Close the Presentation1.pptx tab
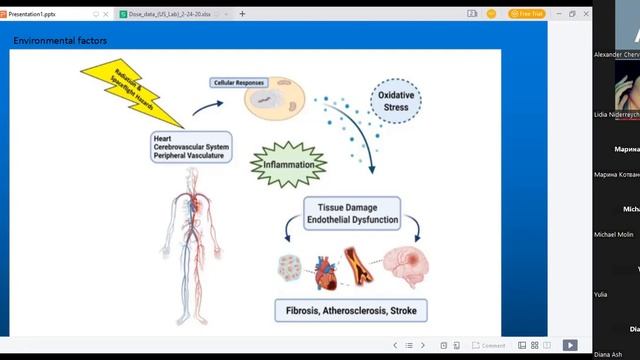Image resolution: width=640 pixels, height=360 pixels. (x=106, y=14)
